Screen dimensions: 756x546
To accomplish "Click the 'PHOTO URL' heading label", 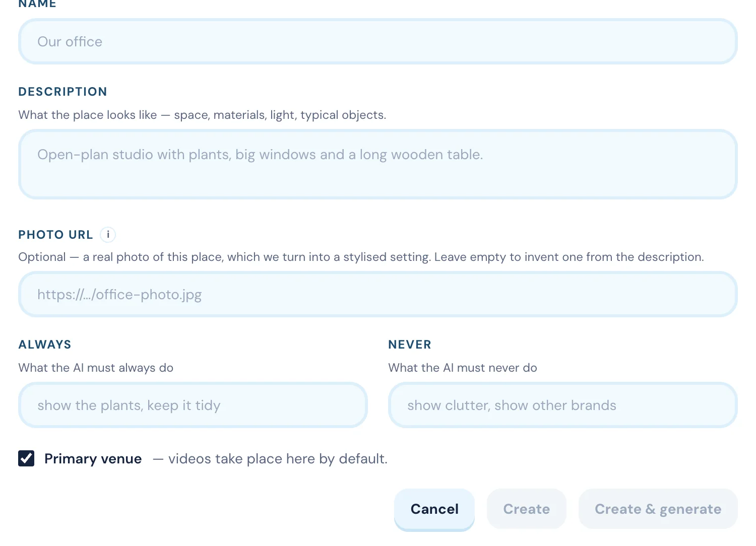I will 56,235.
